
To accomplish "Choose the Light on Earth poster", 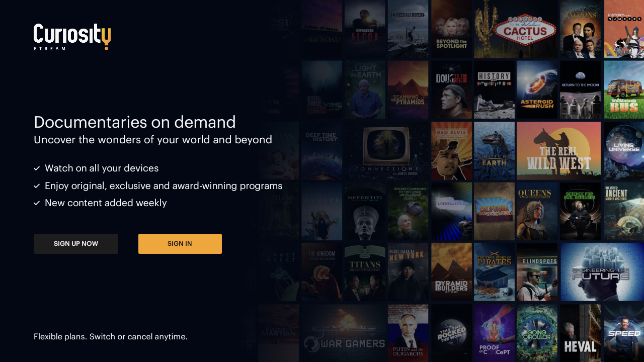I will click(365, 90).
